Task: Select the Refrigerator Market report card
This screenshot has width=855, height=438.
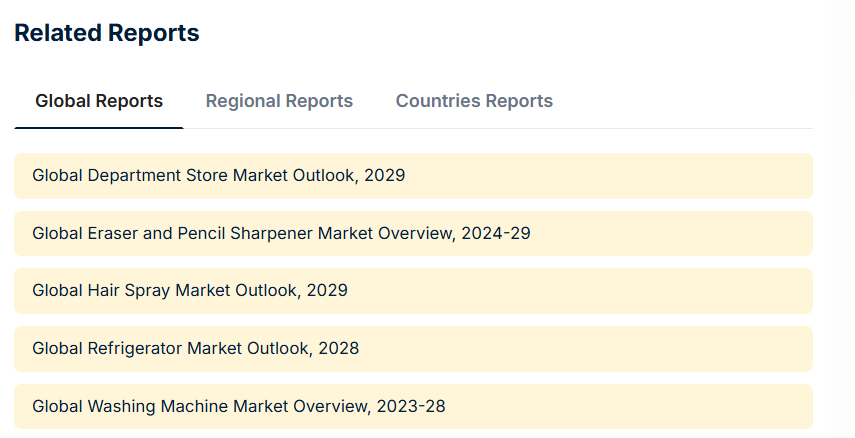Action: 413,349
